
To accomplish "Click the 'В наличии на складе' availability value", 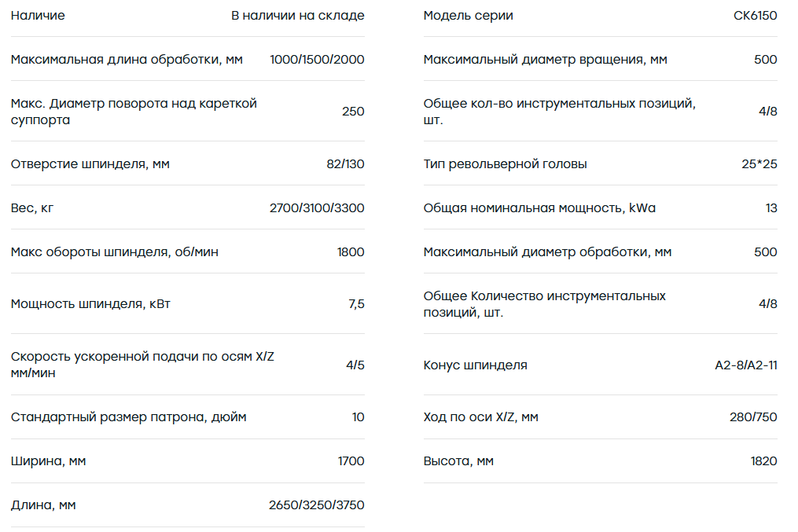I will [298, 16].
